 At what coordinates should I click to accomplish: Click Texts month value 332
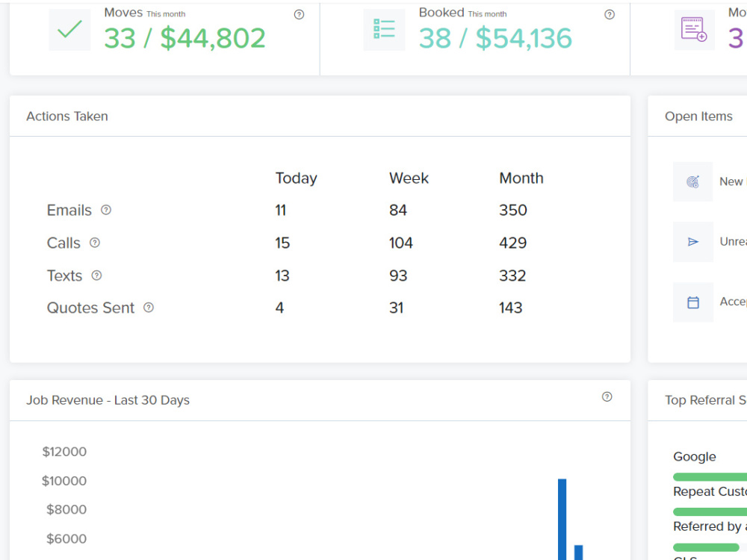[512, 276]
